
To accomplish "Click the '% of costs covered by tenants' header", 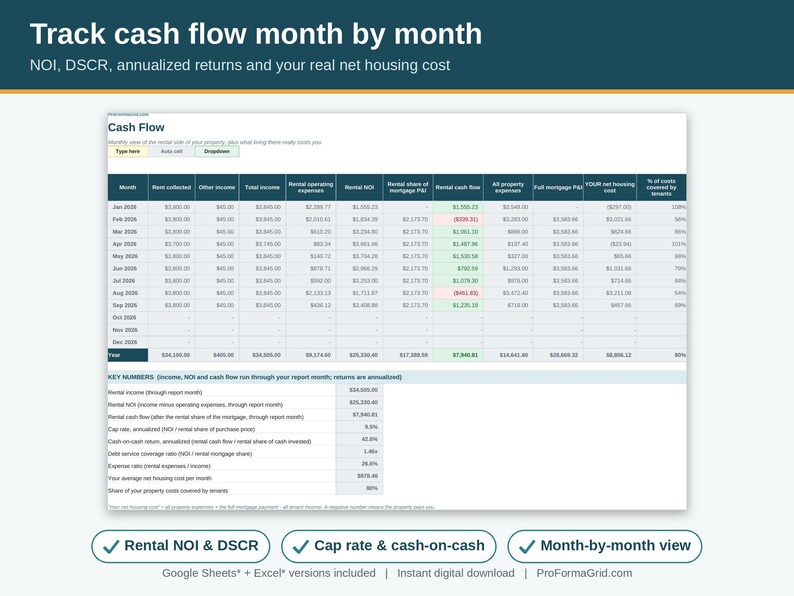I will point(661,187).
